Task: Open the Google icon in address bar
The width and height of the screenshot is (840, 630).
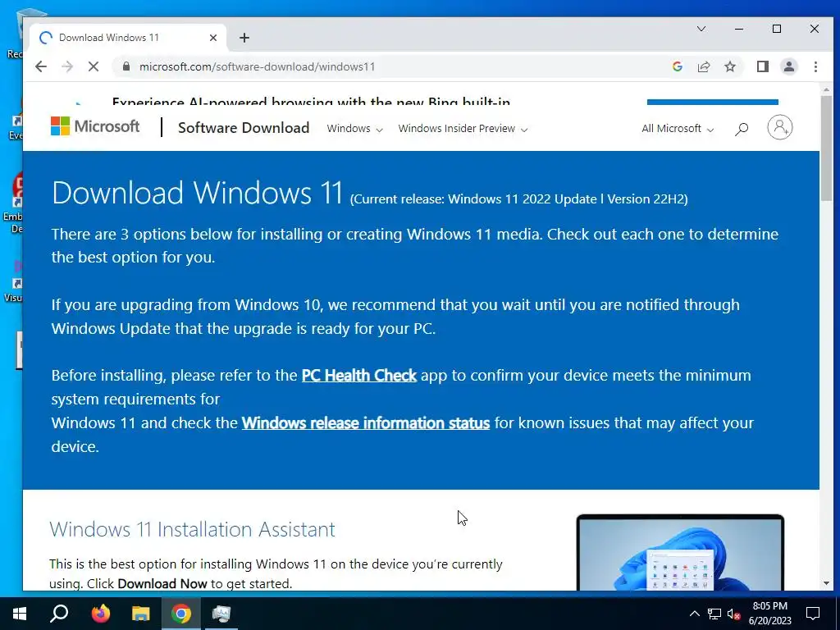Action: point(677,66)
